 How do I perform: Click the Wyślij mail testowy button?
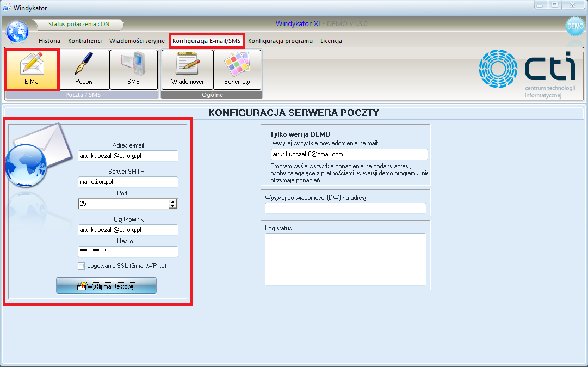[x=106, y=286]
